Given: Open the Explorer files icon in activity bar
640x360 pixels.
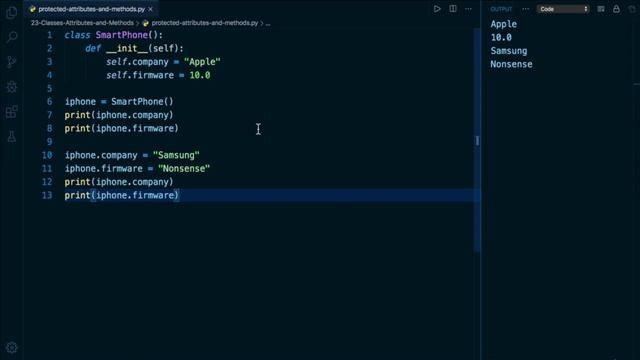Looking at the screenshot, I should (12, 12).
